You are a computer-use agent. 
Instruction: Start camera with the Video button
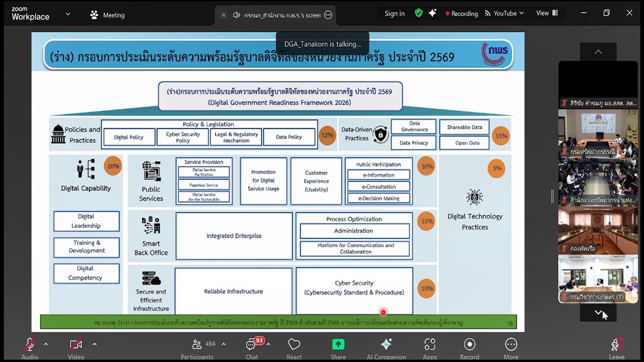(x=76, y=348)
